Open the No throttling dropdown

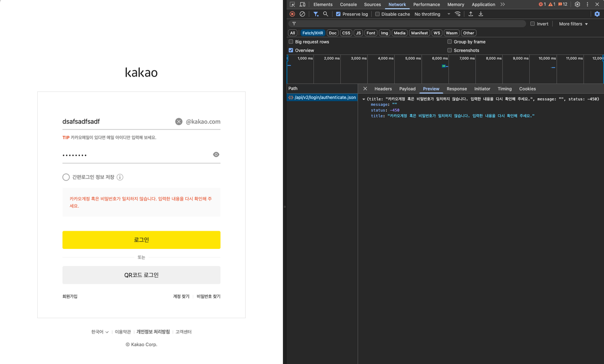pyautogui.click(x=432, y=14)
